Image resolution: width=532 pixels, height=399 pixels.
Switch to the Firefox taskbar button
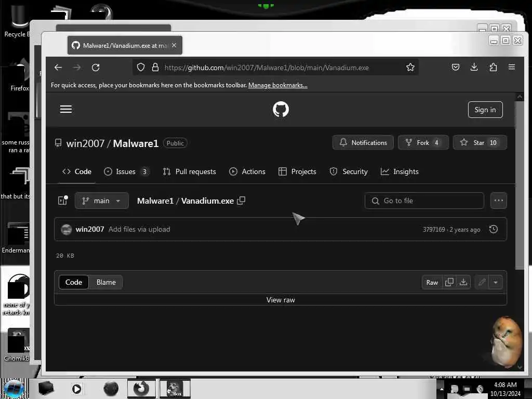(141, 389)
